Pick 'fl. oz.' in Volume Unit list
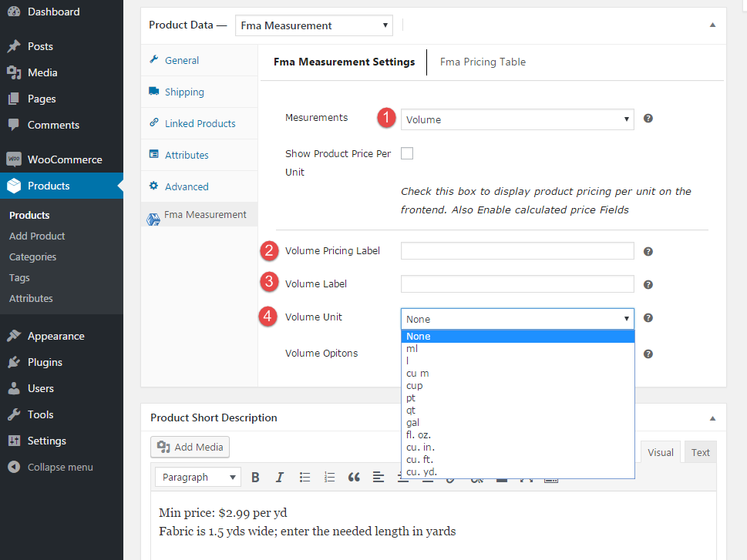 pos(518,434)
